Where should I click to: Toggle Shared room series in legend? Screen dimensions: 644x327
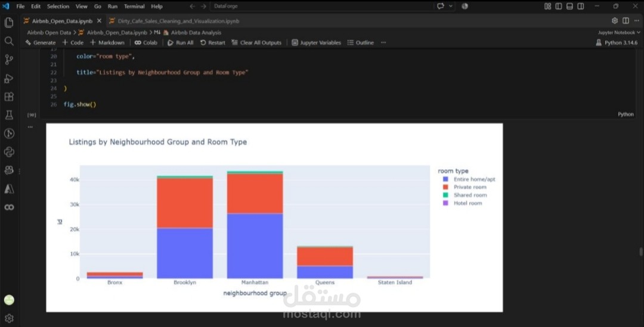coord(465,195)
